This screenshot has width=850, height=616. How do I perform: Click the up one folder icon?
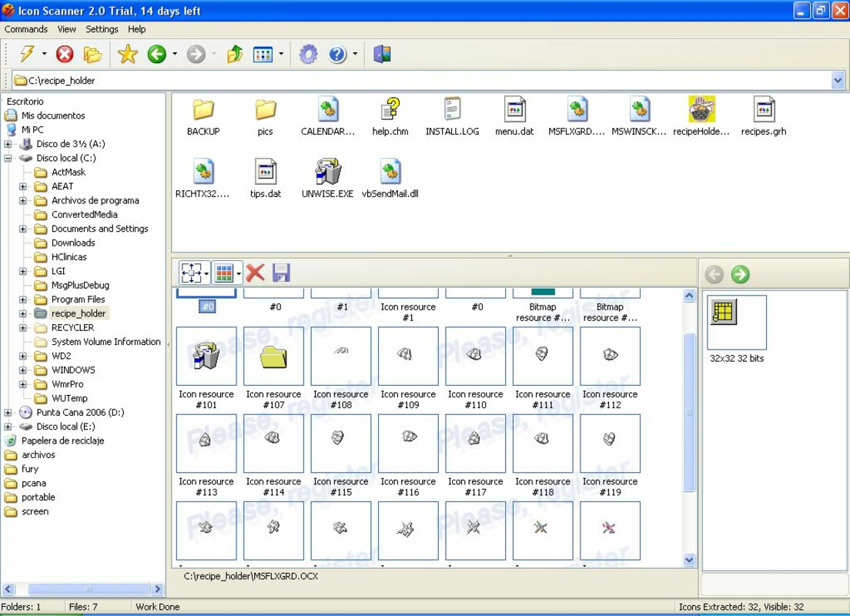click(235, 54)
